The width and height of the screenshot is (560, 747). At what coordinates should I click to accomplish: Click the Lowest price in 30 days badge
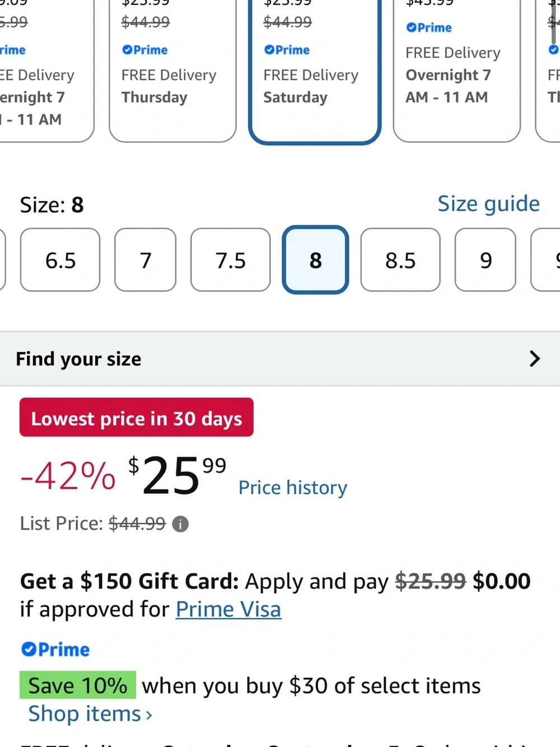[x=137, y=417]
